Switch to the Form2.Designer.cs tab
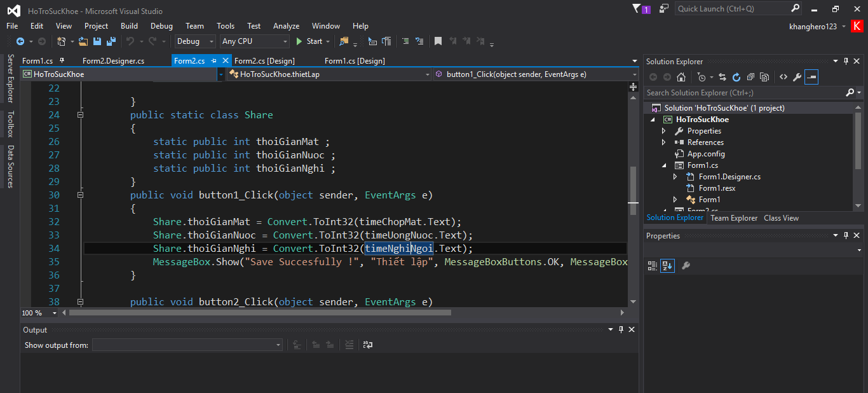 (113, 61)
